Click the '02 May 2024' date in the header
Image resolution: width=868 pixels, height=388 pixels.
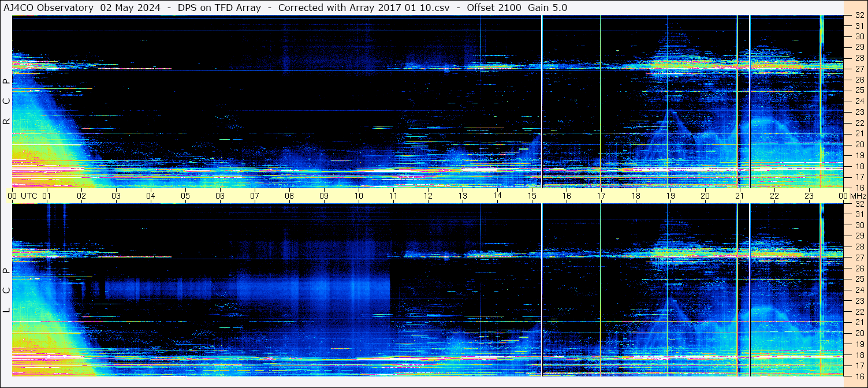130,8
